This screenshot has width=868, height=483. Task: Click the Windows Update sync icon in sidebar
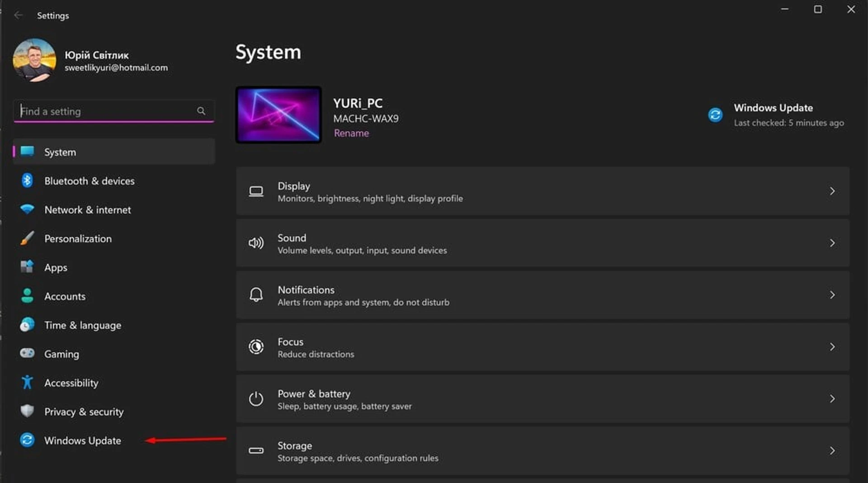(27, 440)
